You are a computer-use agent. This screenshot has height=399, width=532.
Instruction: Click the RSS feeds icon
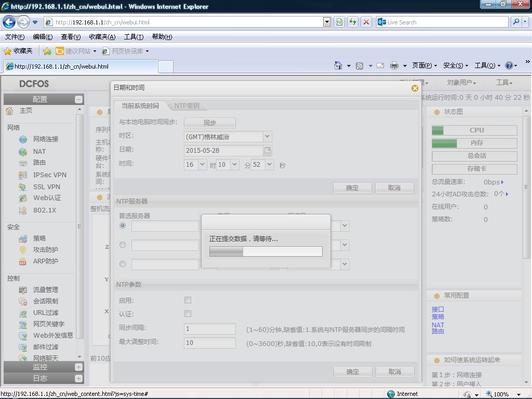pos(360,66)
